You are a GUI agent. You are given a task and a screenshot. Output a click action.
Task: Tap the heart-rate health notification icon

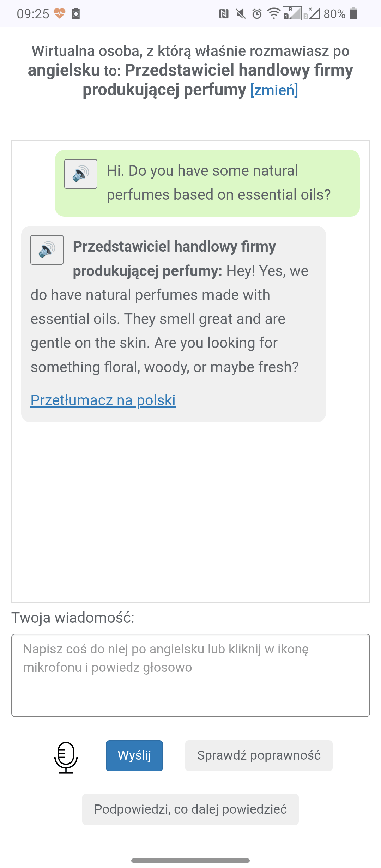coord(60,14)
